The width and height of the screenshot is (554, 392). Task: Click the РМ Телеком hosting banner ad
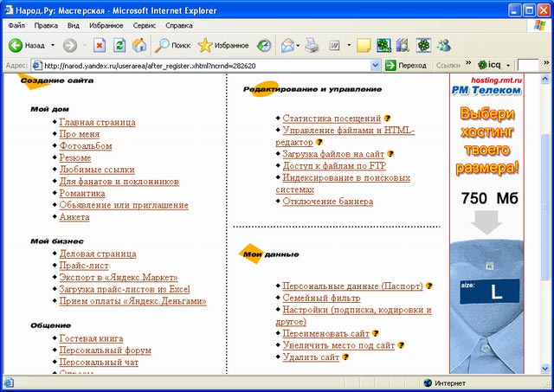pos(486,223)
